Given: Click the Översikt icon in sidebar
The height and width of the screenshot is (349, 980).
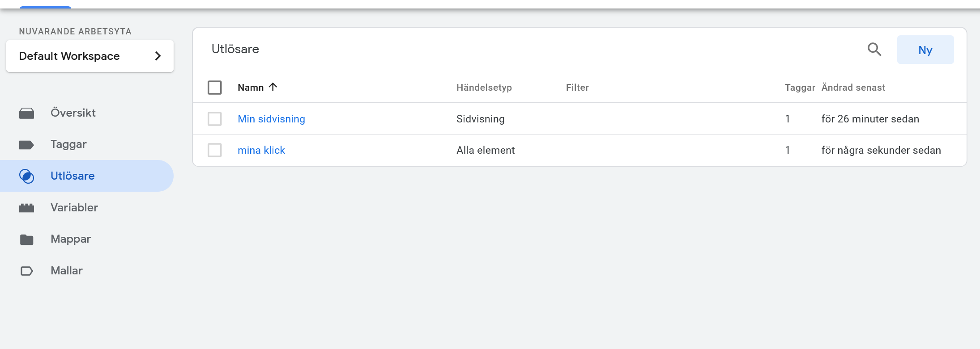Looking at the screenshot, I should pos(27,114).
